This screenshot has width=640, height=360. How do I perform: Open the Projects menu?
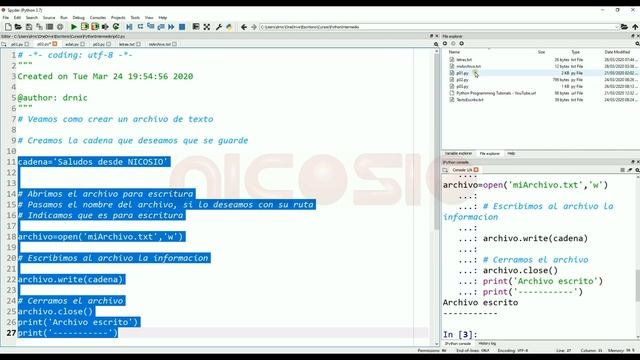pyautogui.click(x=118, y=18)
